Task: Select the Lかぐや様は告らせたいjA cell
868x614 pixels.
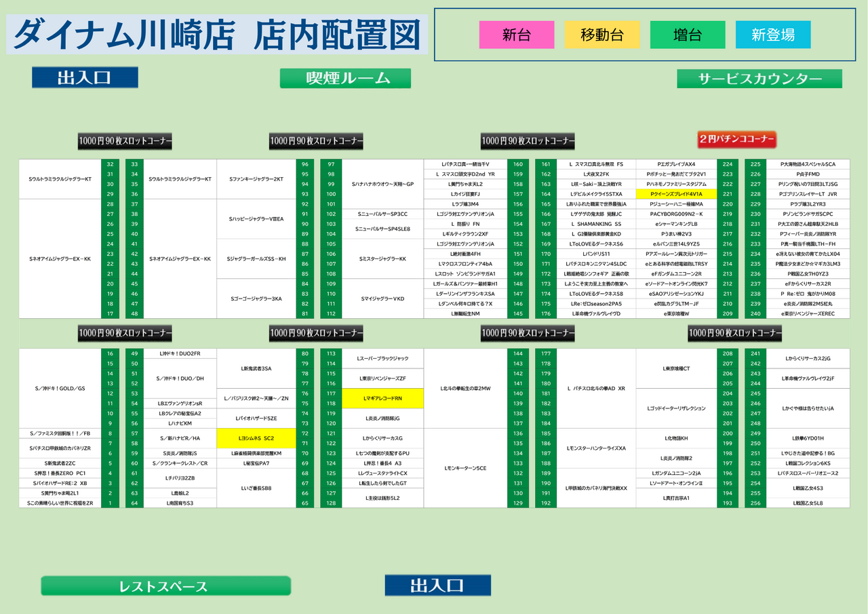Action: pos(809,408)
